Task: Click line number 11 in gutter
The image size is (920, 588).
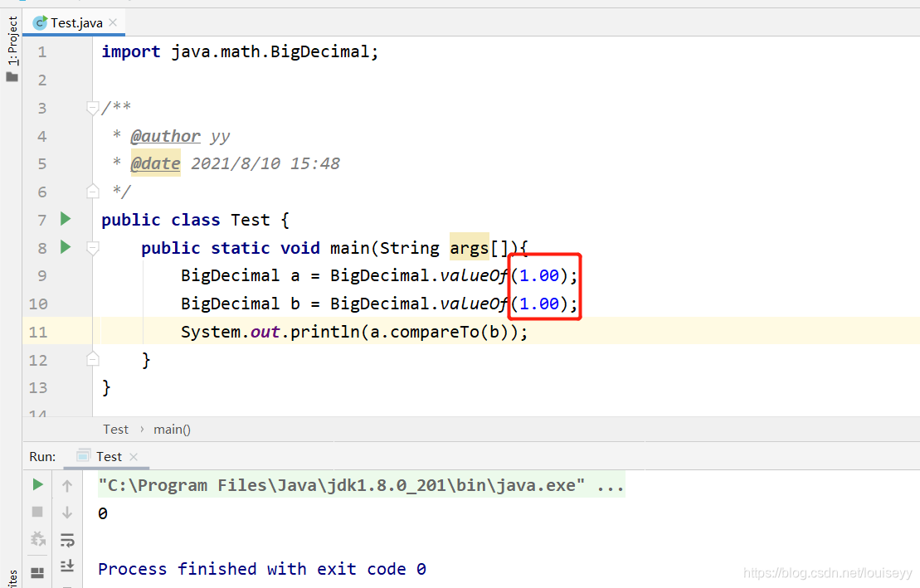Action: coord(38,332)
